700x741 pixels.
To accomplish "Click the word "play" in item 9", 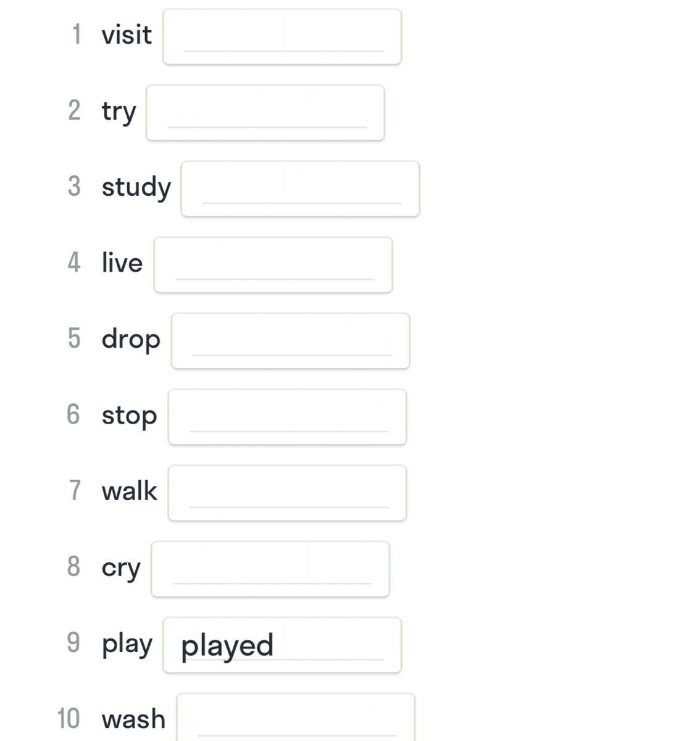I will coord(127,644).
